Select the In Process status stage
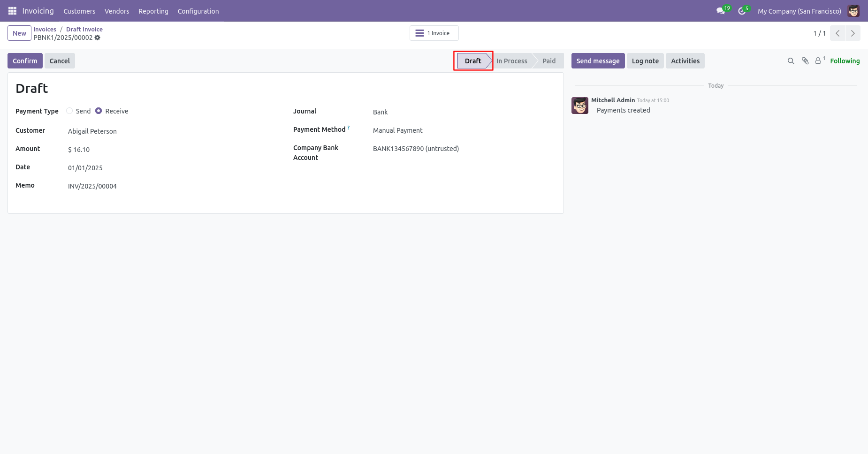The image size is (868, 454). (511, 61)
